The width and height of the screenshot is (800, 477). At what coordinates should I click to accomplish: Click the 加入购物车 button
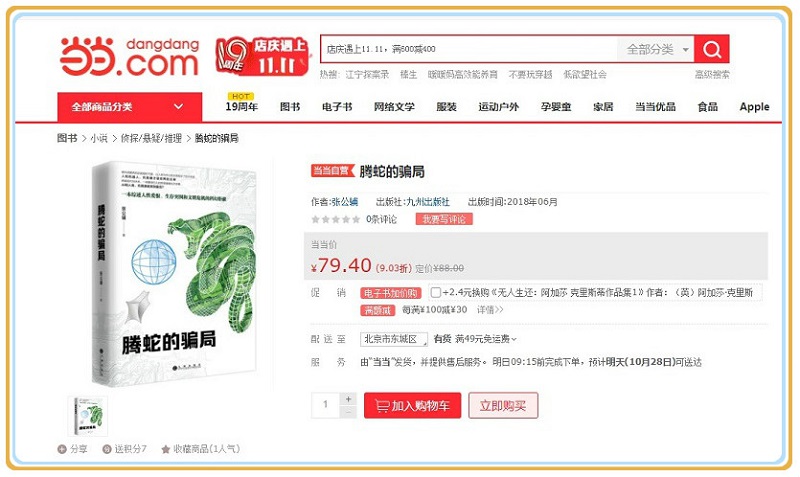tap(412, 406)
